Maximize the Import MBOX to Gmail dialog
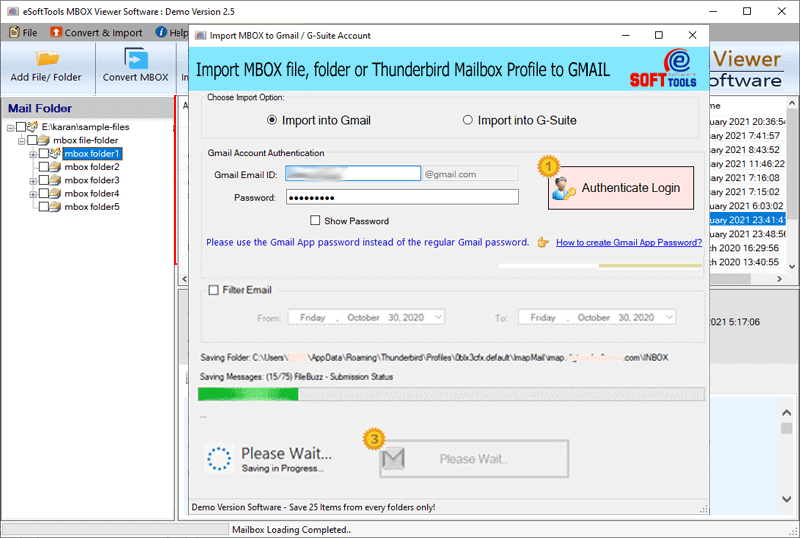The image size is (800, 538). point(659,35)
